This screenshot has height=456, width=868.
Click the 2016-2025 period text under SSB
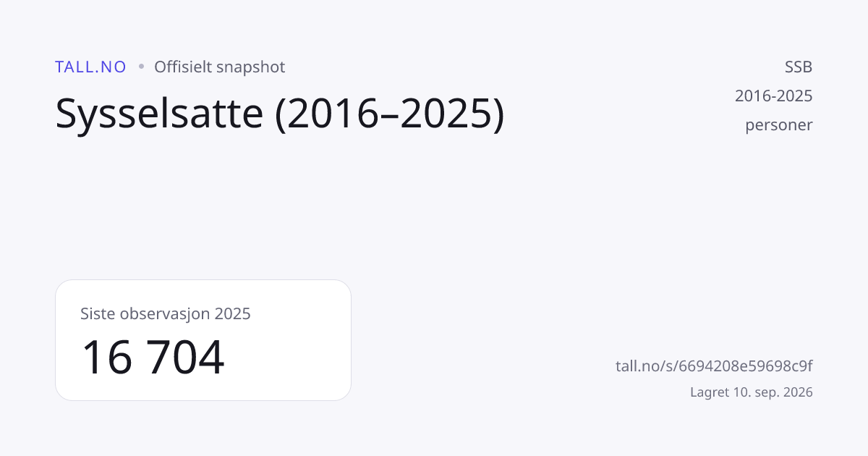coord(774,96)
